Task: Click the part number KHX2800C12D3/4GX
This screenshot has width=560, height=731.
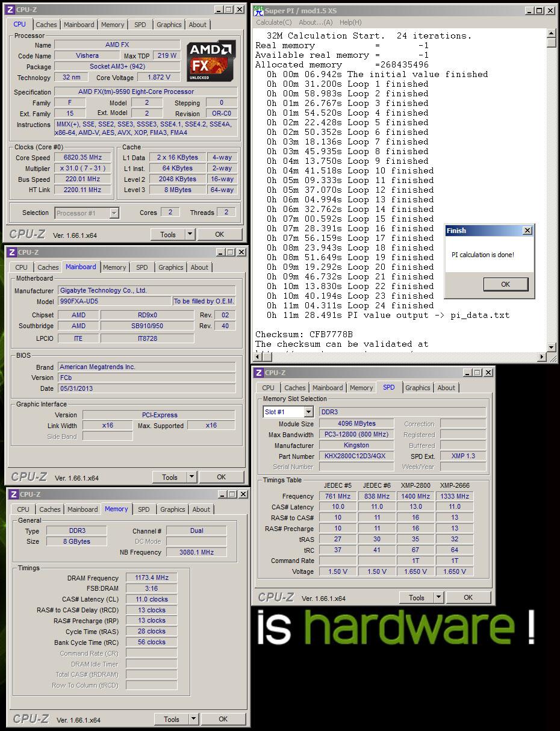Action: [x=356, y=456]
